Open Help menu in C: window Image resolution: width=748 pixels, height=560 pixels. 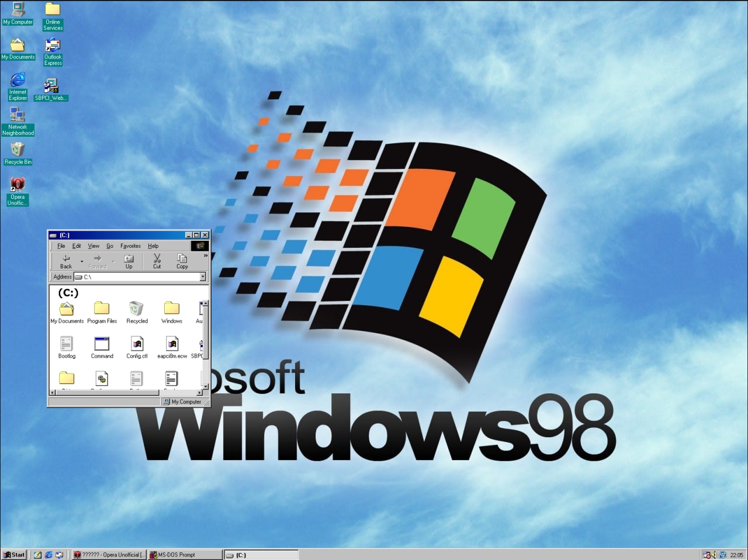[x=153, y=246]
